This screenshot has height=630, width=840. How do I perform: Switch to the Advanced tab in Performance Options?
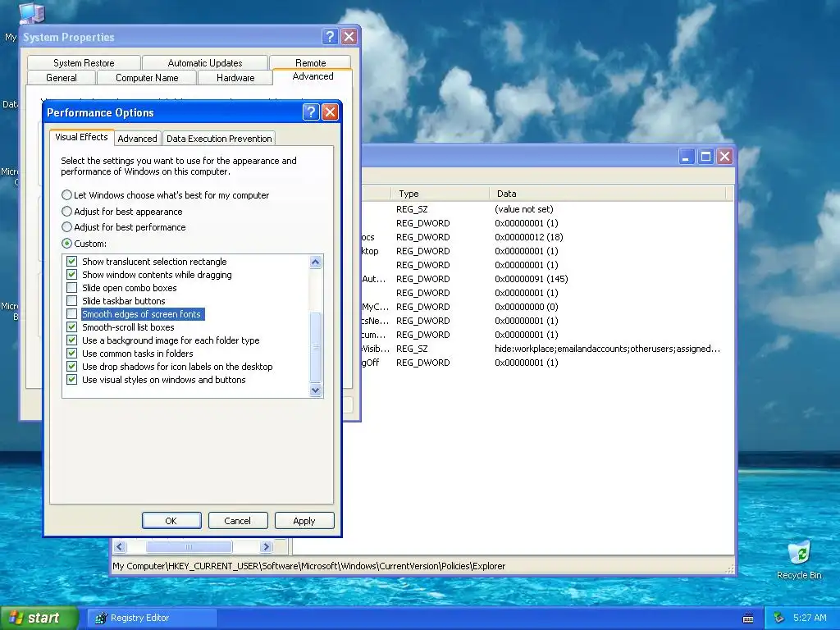137,138
